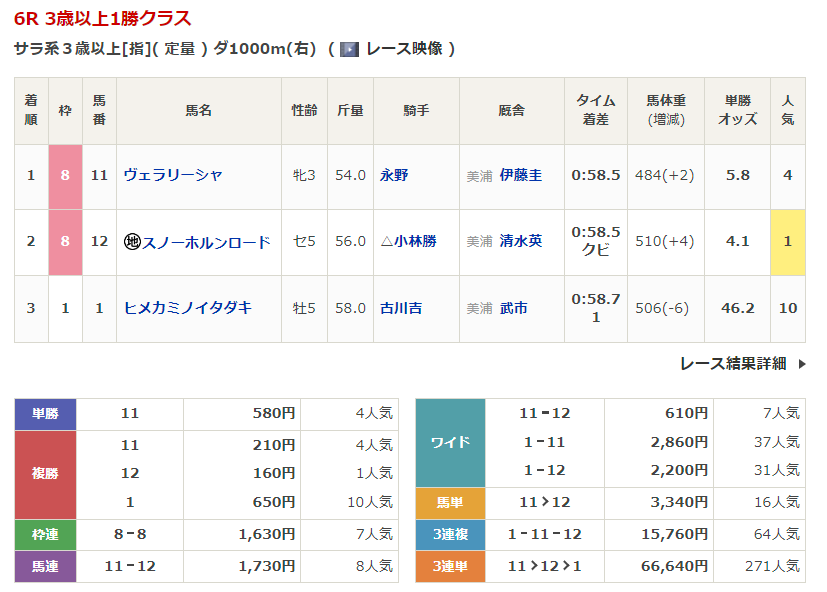This screenshot has height=592, width=827.
Task: Click the 6R 3歳以上1勝クラス race title
Action: [103, 19]
